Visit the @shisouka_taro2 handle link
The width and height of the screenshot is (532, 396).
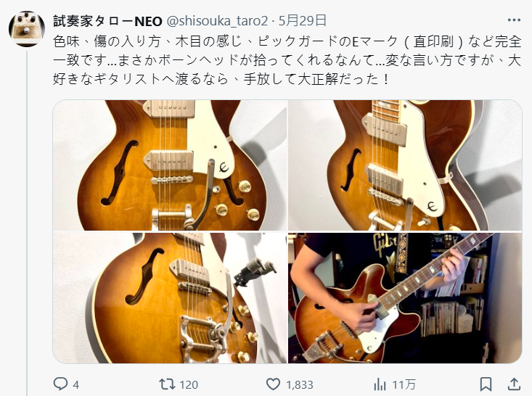point(217,21)
